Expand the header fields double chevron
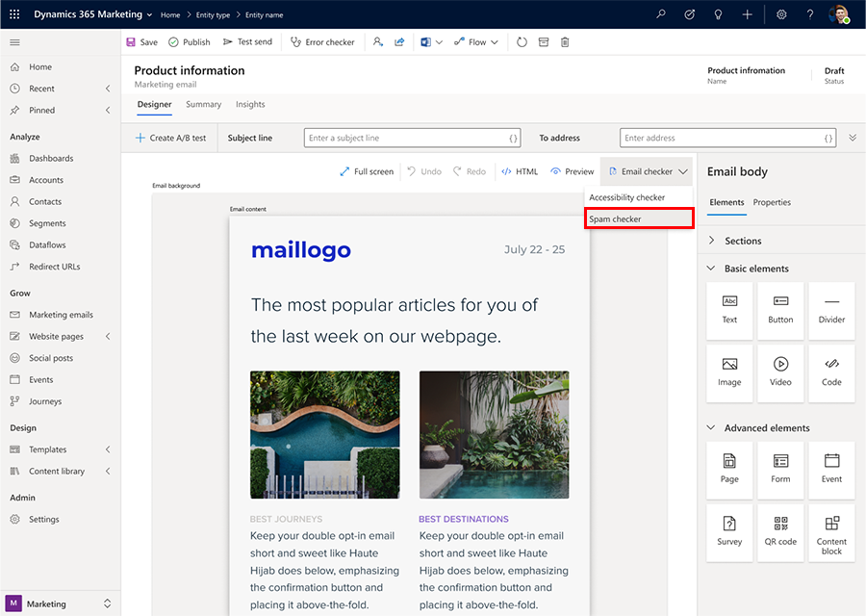866x616 pixels. point(853,138)
